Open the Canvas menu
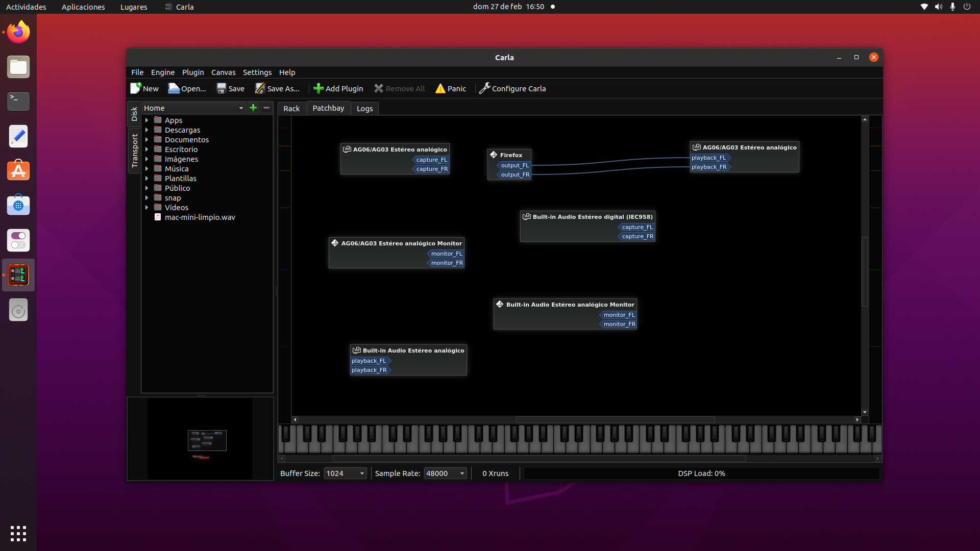Image resolution: width=980 pixels, height=551 pixels. click(223, 72)
